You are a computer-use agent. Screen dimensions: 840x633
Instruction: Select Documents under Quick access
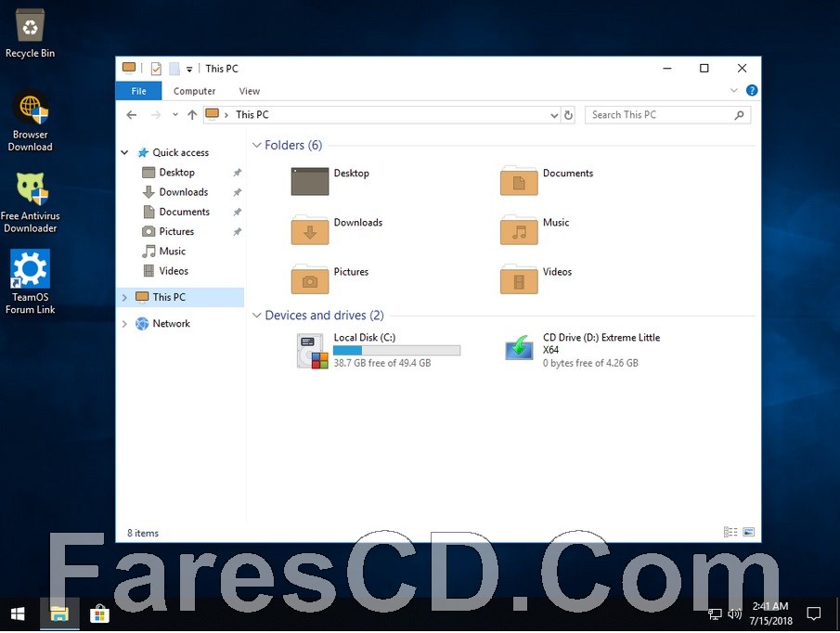pyautogui.click(x=184, y=212)
